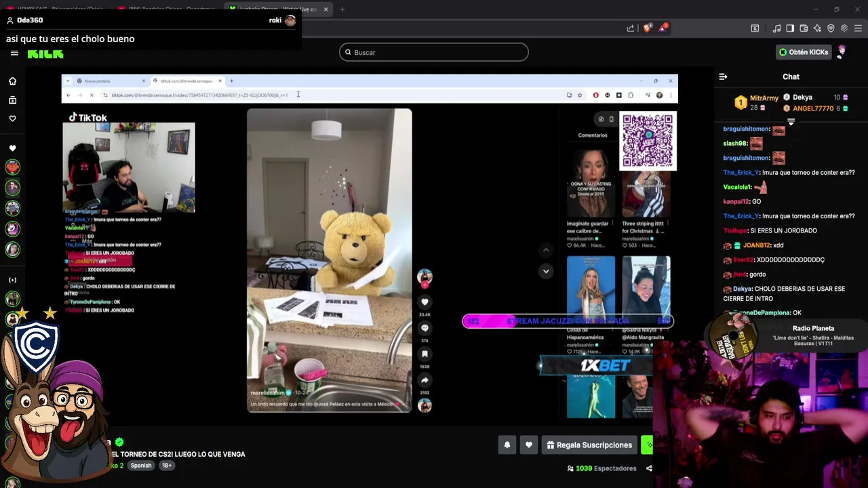This screenshot has height=488, width=868.
Task: Click the 1XBET sponsor banner
Action: [596, 366]
